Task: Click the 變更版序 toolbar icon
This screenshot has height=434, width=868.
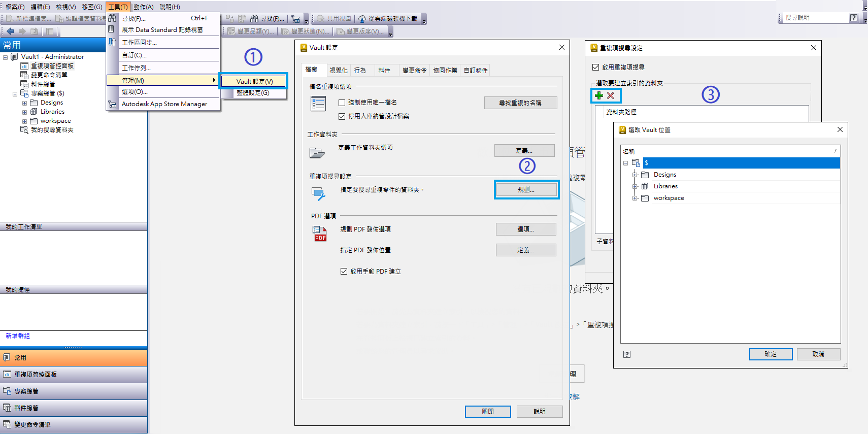Action: point(341,31)
